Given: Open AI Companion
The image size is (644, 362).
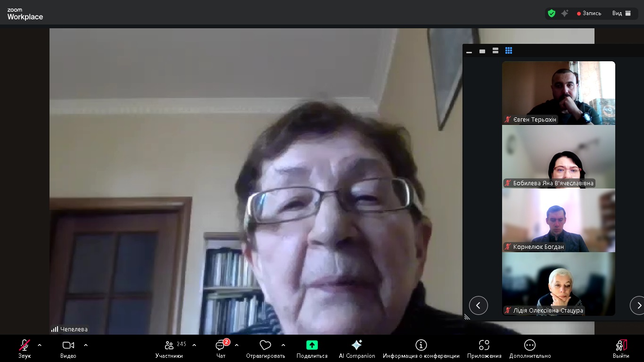Looking at the screenshot, I should tap(357, 348).
